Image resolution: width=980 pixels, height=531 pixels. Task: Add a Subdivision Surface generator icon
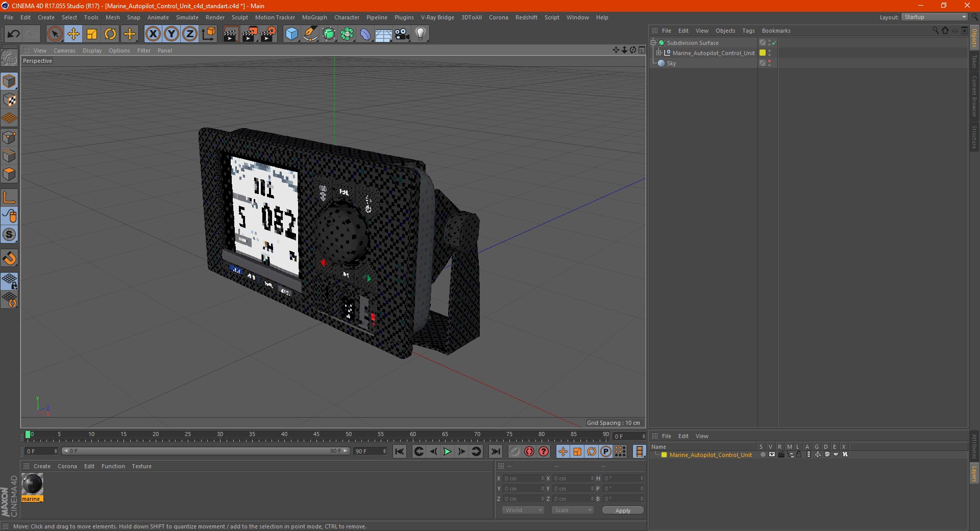(329, 34)
